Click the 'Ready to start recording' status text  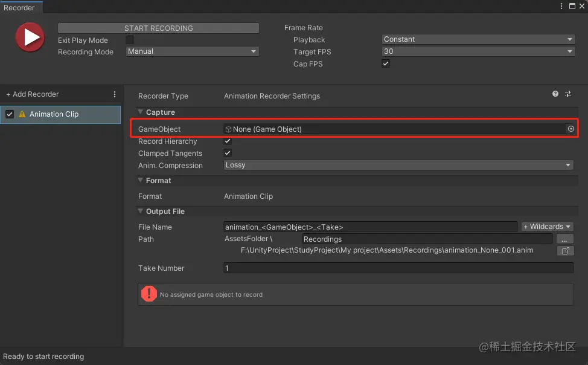coord(43,357)
